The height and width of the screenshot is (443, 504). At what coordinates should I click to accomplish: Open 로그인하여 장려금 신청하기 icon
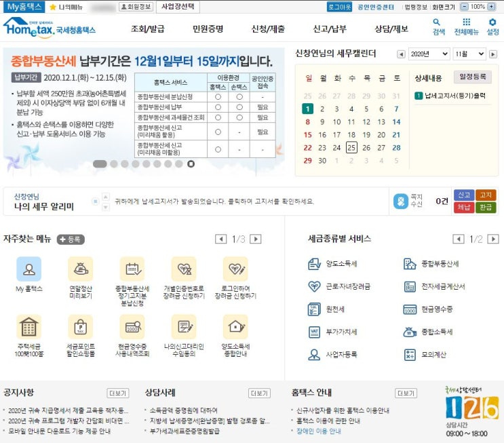pyautogui.click(x=235, y=269)
